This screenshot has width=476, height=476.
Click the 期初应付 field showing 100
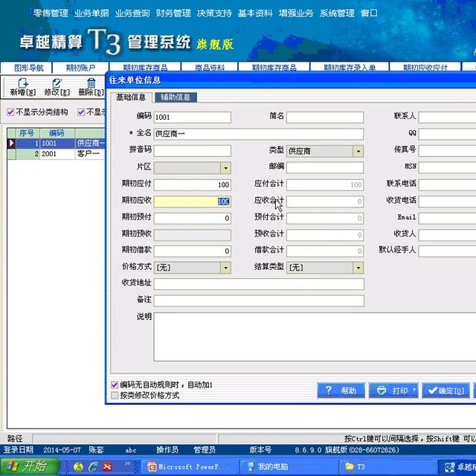[192, 184]
